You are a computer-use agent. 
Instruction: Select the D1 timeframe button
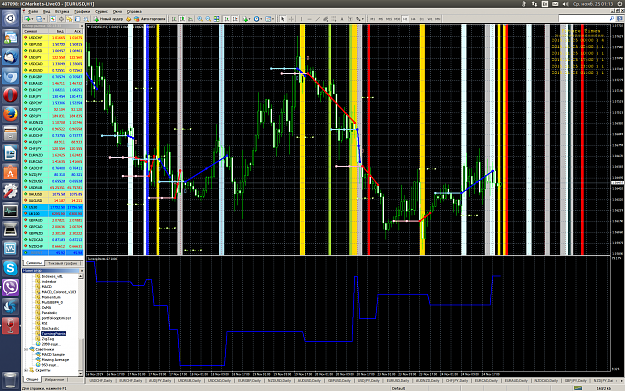pos(422,19)
